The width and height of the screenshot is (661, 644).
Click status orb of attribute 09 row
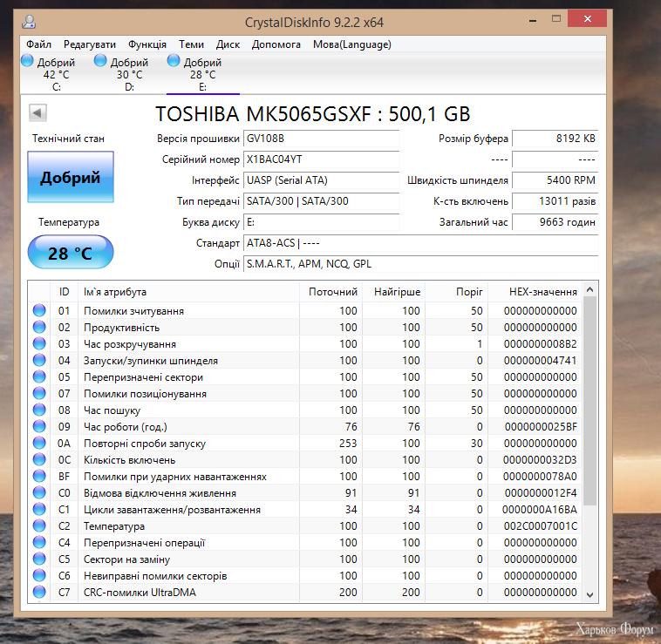[x=39, y=426]
